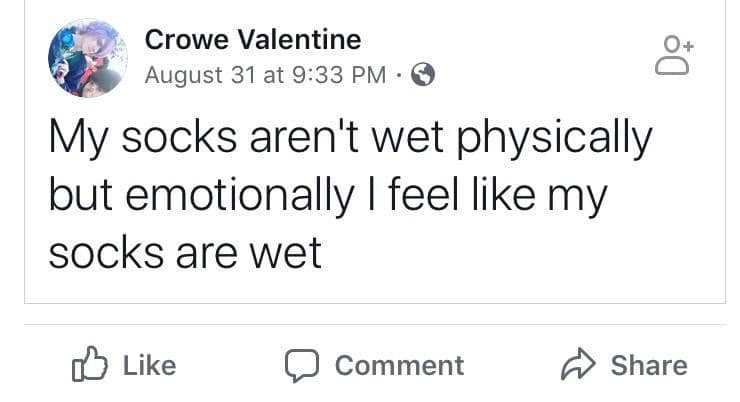Click the speech bubble comment icon
Screen dimensions: 740x402
[299, 365]
